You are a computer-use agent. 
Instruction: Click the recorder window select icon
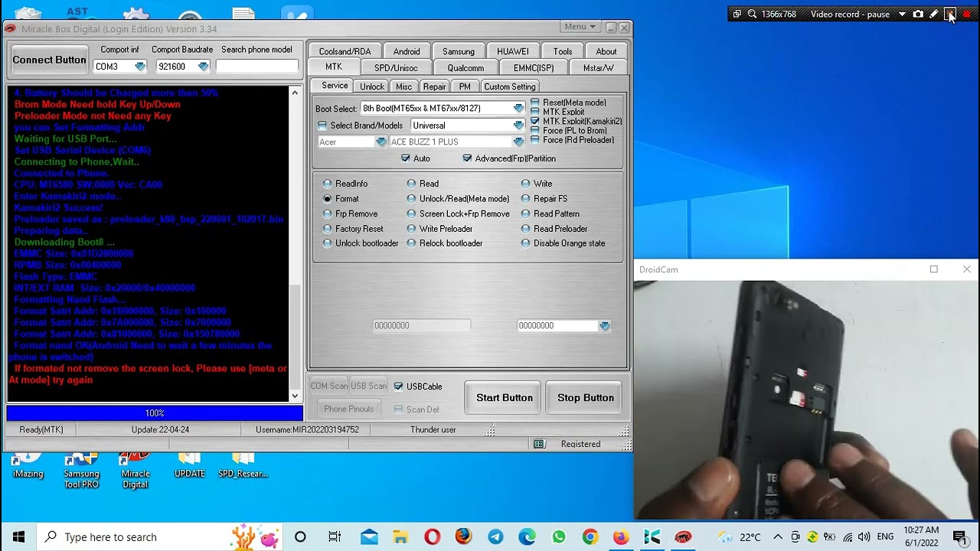(737, 14)
